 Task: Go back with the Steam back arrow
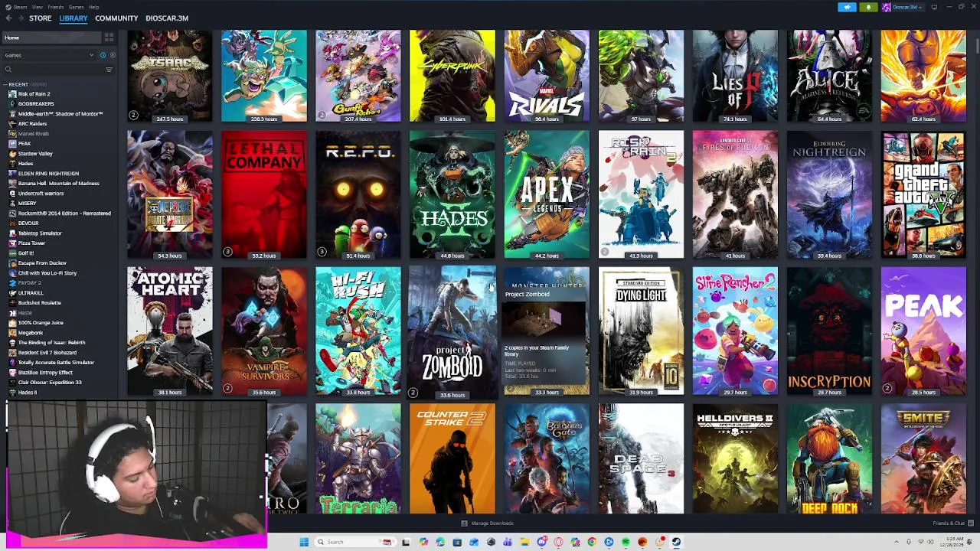pos(8,18)
